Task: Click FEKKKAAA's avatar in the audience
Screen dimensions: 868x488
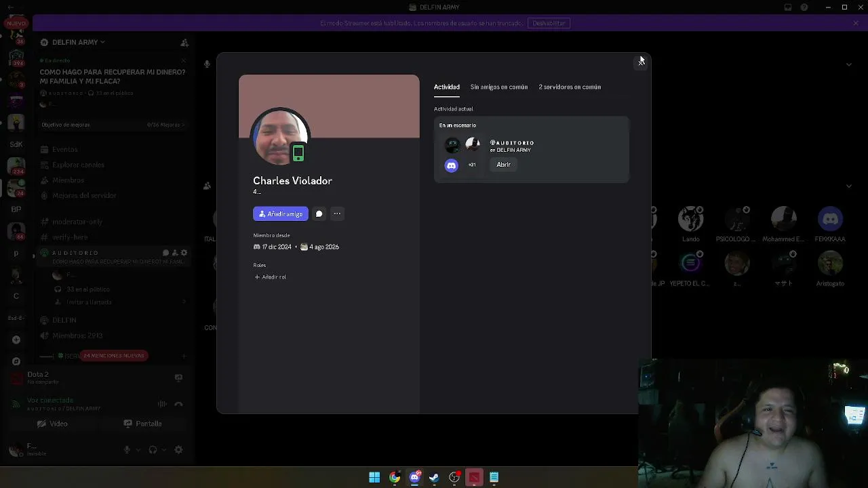Action: pyautogui.click(x=831, y=220)
